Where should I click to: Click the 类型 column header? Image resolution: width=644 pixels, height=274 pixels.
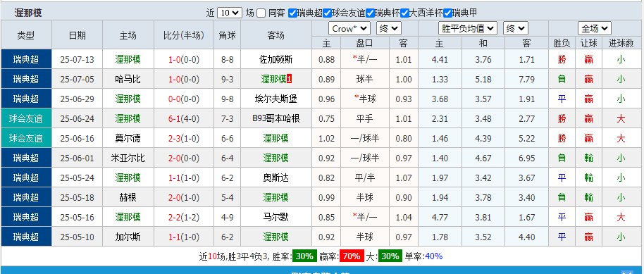coord(26,35)
